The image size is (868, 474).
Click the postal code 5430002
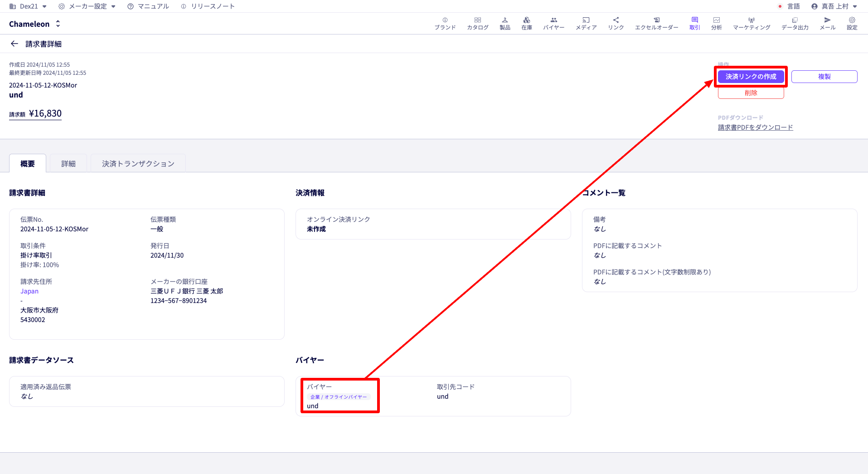click(x=33, y=320)
